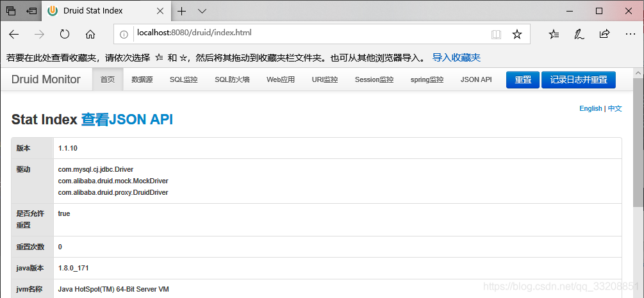Click the jvm名称 row label
This screenshot has width=644, height=298.
pyautogui.click(x=29, y=290)
